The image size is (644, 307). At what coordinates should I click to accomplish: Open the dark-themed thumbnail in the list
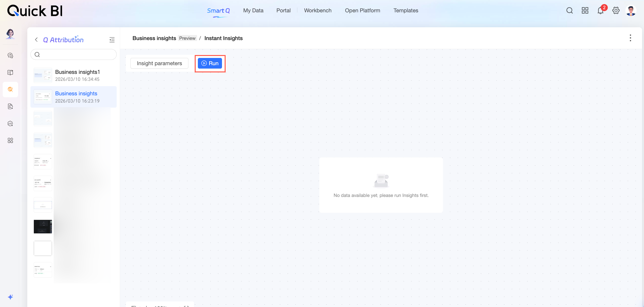coord(43,227)
